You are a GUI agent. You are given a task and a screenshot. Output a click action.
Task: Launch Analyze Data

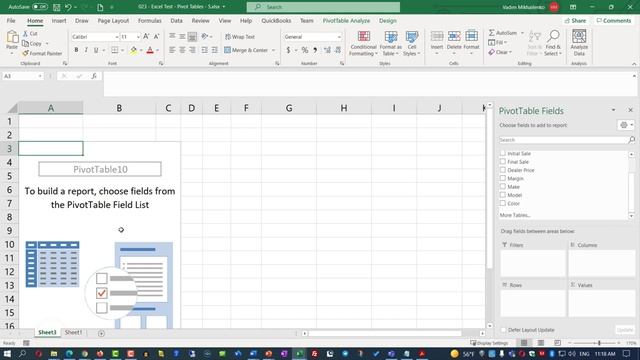[x=579, y=42]
